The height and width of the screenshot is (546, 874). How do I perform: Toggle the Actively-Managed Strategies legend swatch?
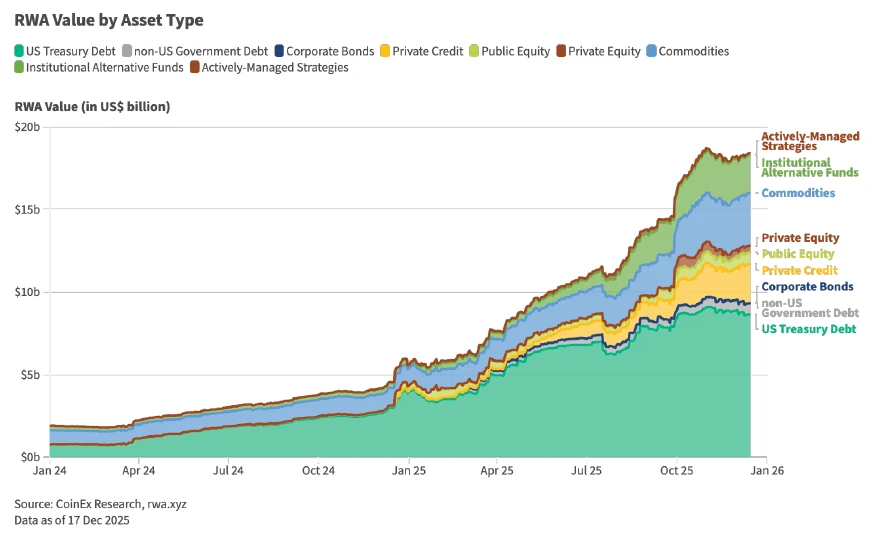tap(194, 68)
